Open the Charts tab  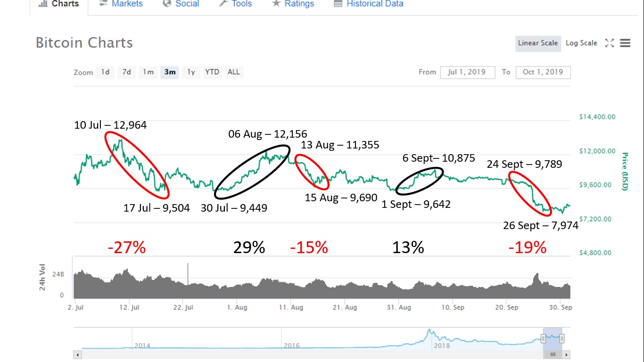(x=58, y=4)
